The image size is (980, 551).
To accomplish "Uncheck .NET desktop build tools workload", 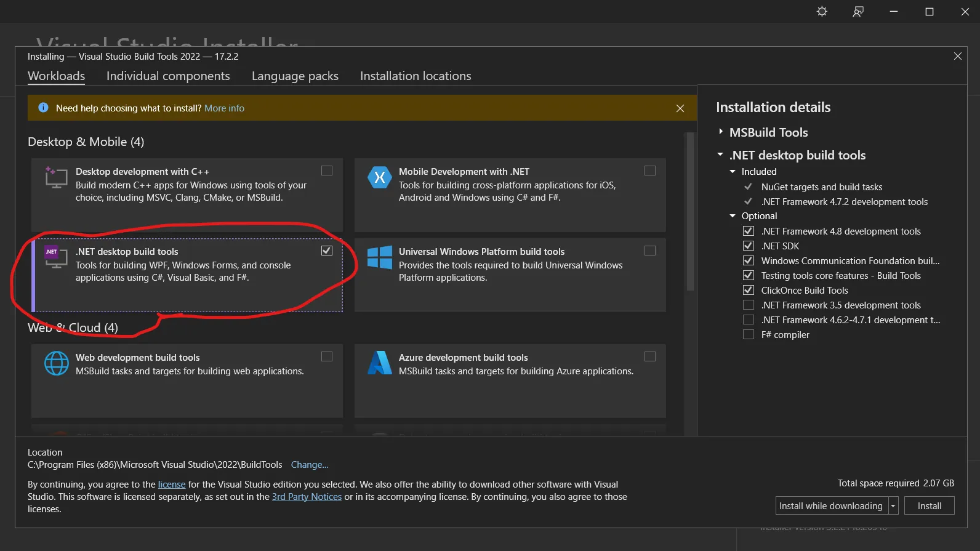I will 327,251.
